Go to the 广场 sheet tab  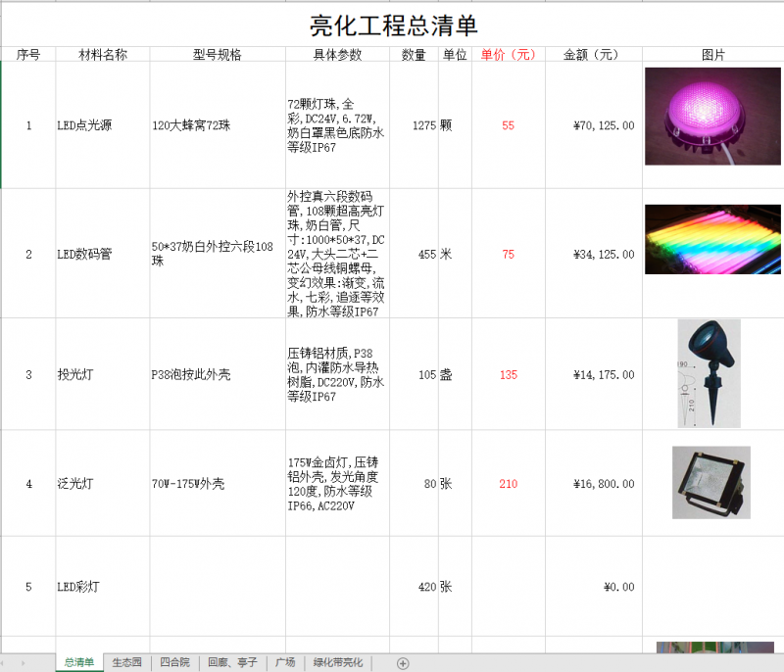(285, 663)
